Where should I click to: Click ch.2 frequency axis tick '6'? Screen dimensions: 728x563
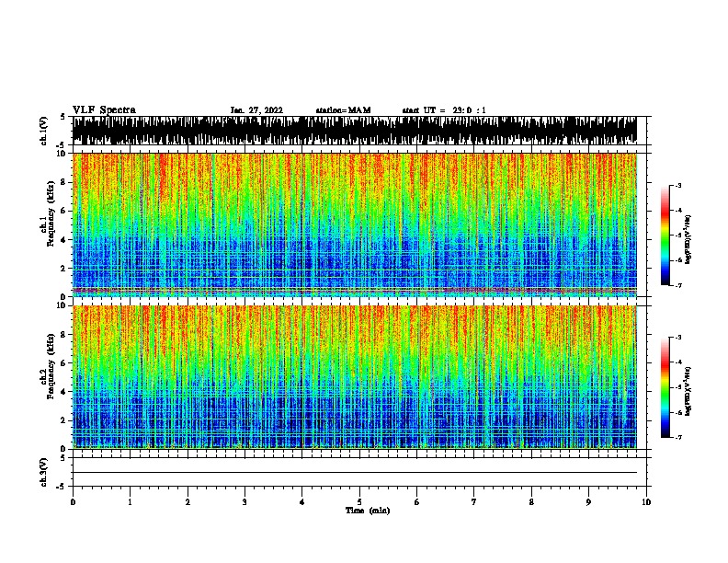(63, 362)
